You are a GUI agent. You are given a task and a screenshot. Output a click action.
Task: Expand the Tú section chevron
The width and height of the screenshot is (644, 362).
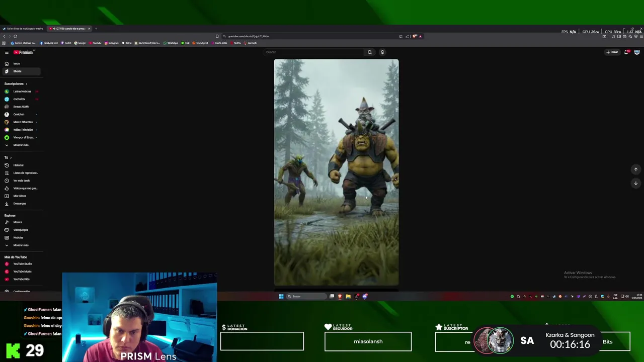click(x=11, y=158)
